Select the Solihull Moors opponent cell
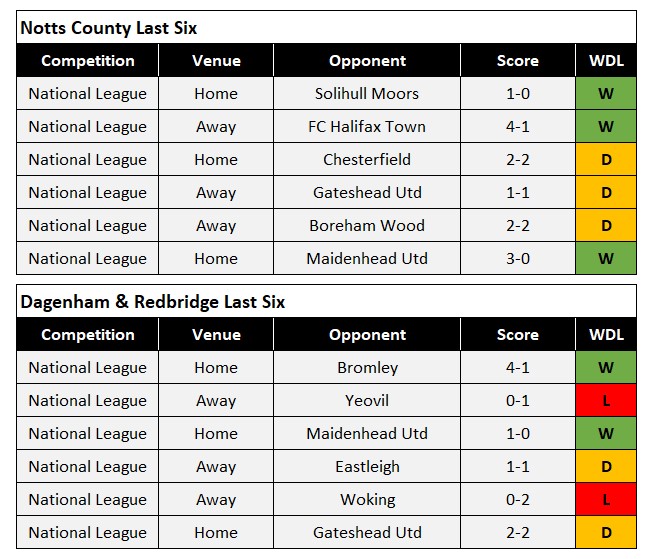The height and width of the screenshot is (559, 653). pyautogui.click(x=367, y=94)
